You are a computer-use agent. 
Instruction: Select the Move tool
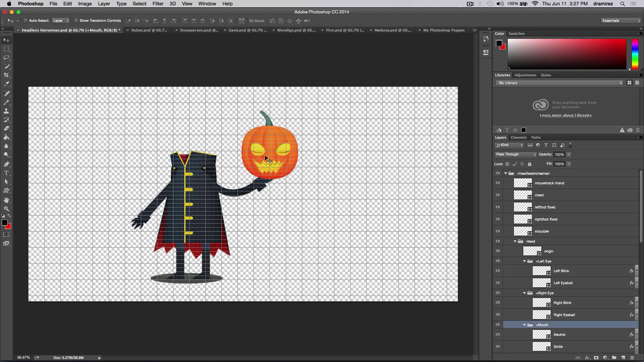pos(7,40)
